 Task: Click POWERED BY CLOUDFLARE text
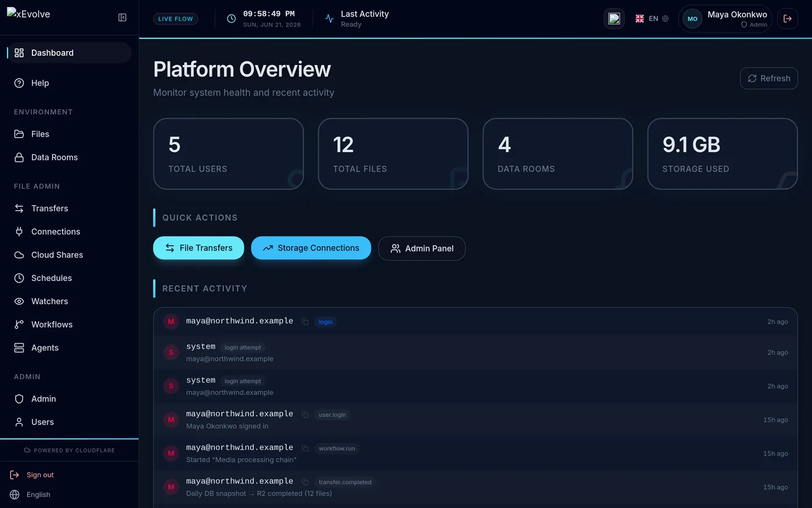point(74,451)
